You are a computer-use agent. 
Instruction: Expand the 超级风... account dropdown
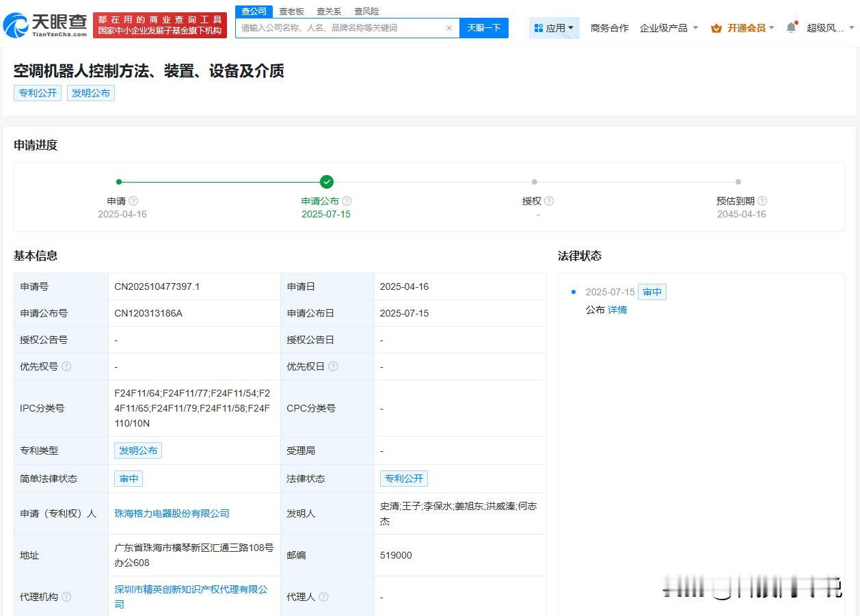coord(831,28)
